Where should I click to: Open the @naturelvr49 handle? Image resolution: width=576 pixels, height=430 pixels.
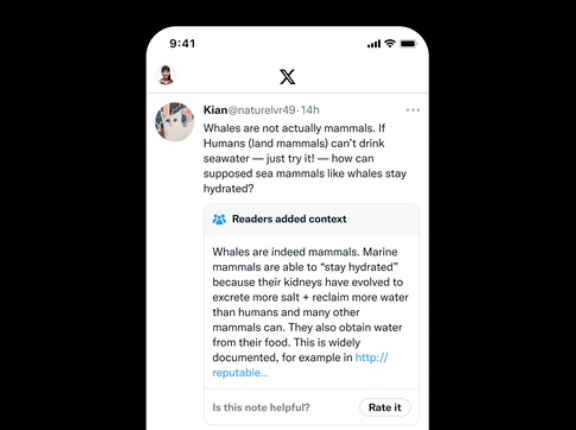pyautogui.click(x=262, y=110)
